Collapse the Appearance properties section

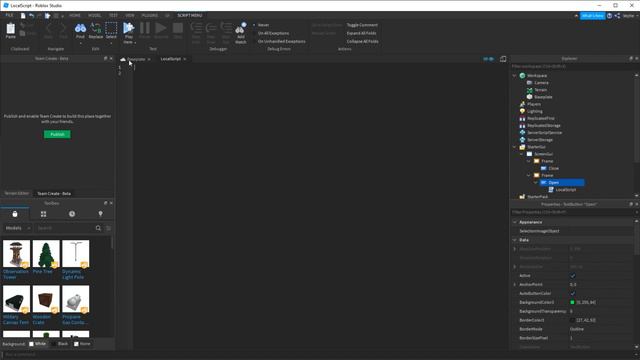[x=515, y=222]
